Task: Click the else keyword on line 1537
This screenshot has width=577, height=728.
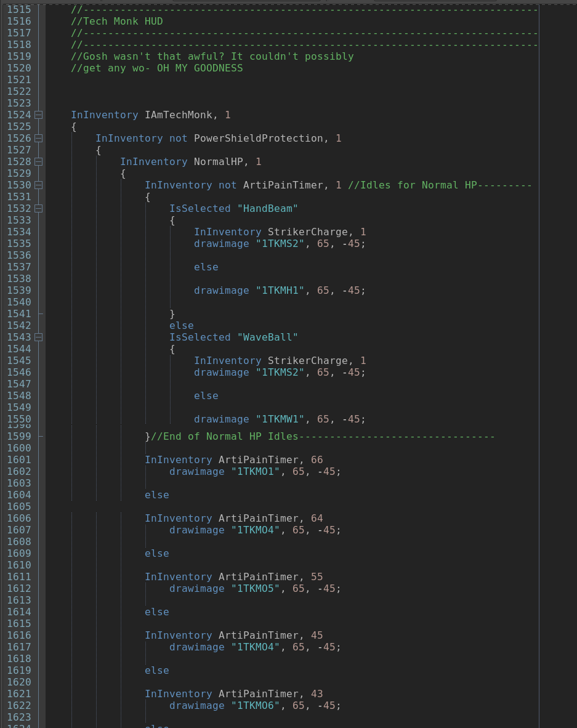Action: pos(206,267)
